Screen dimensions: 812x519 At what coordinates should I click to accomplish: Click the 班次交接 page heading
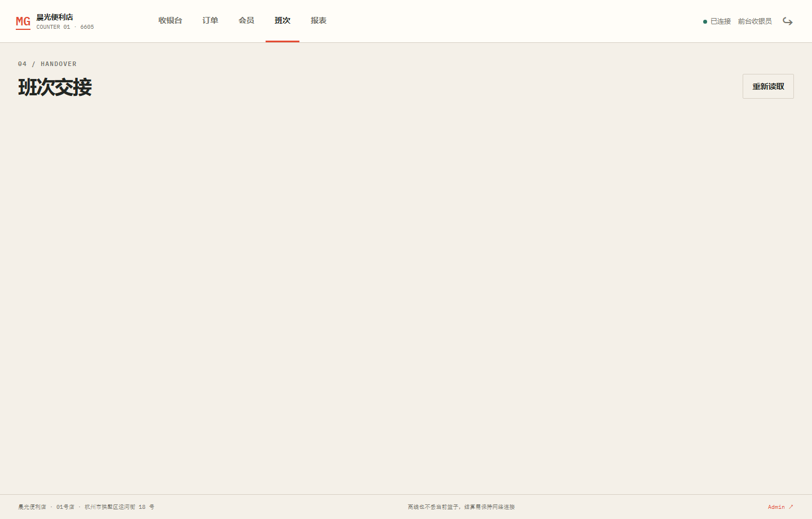55,87
